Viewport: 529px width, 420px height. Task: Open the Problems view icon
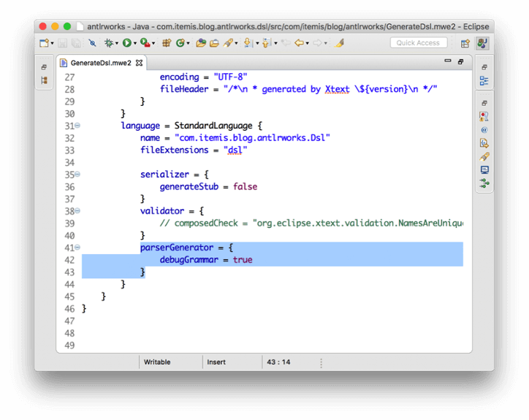pyautogui.click(x=484, y=117)
